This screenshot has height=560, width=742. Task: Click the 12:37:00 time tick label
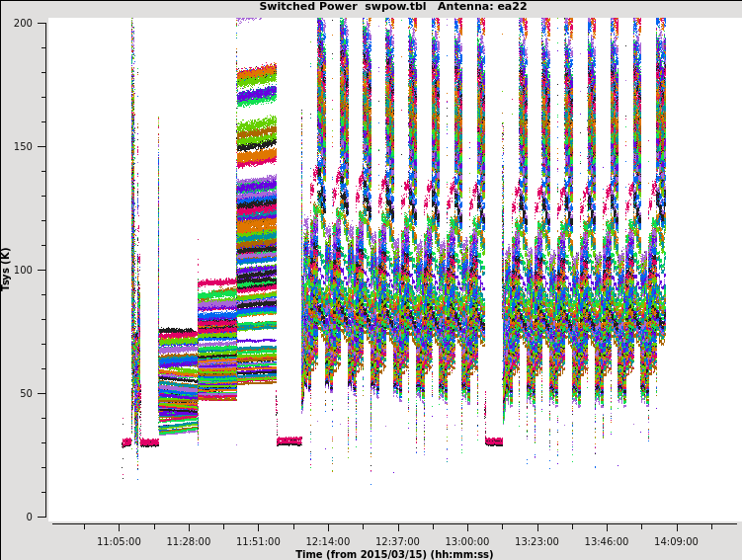click(397, 541)
